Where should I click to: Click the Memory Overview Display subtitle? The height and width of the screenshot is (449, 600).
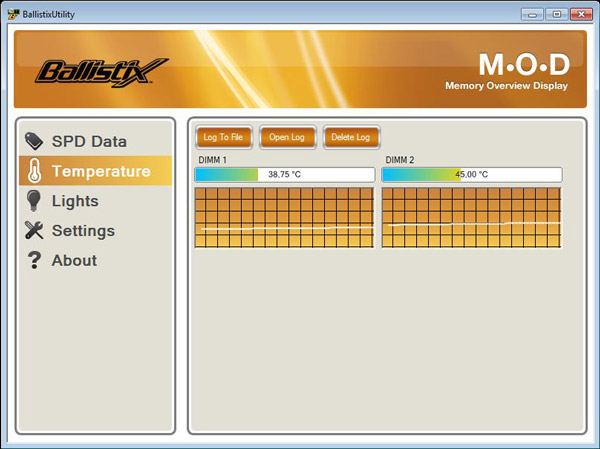(506, 85)
